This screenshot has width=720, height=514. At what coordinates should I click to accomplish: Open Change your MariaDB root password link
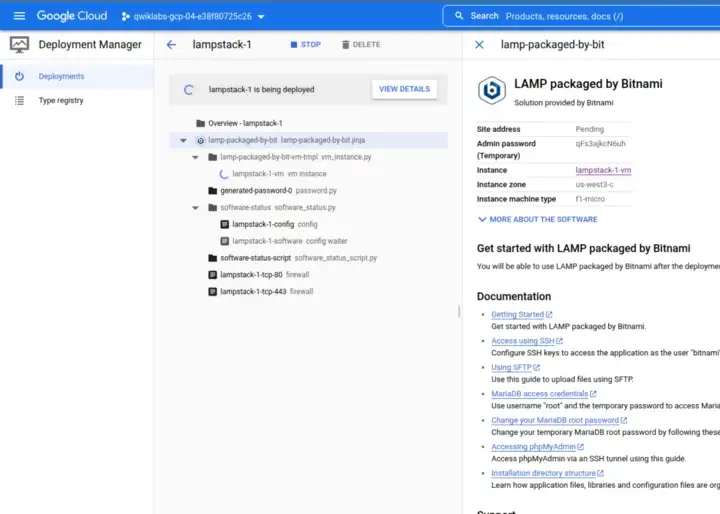[559, 420]
